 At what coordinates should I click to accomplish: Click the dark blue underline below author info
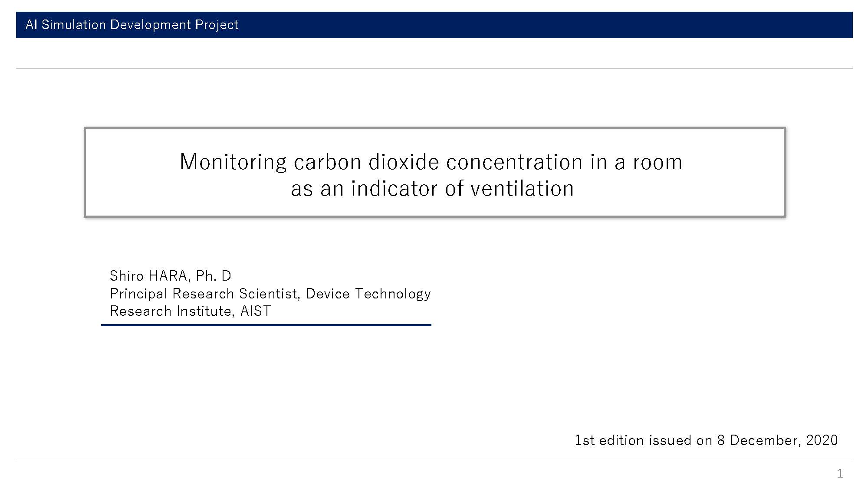point(266,325)
